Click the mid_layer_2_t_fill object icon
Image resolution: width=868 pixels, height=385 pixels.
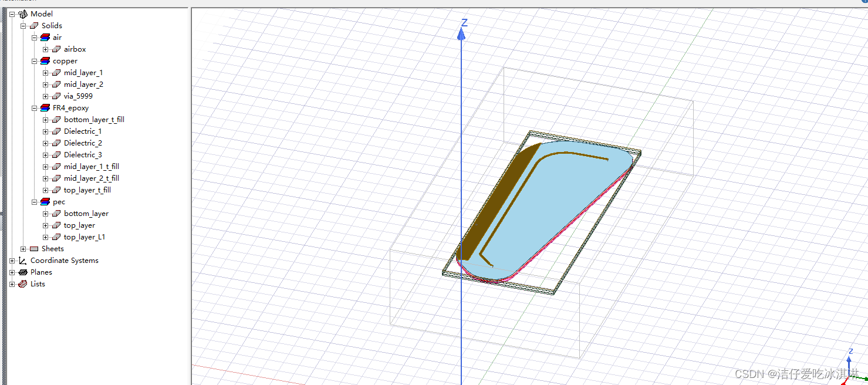(x=56, y=178)
